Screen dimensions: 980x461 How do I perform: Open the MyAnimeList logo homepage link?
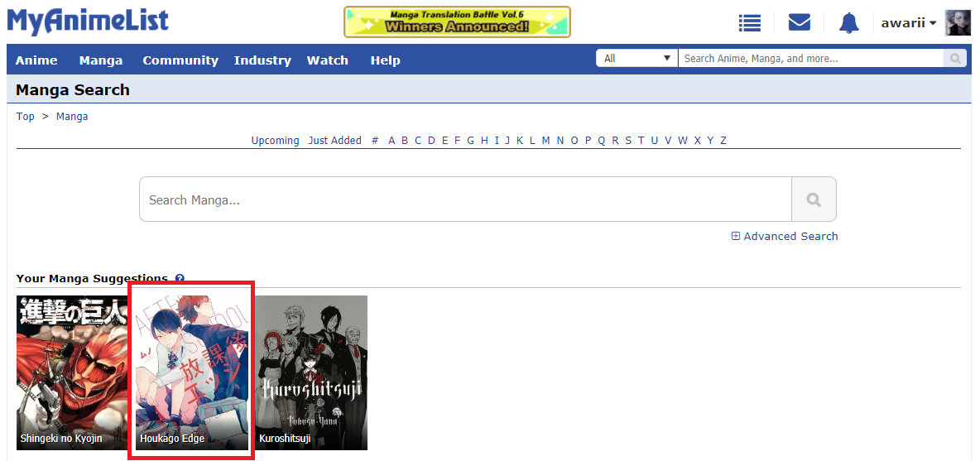point(88,22)
